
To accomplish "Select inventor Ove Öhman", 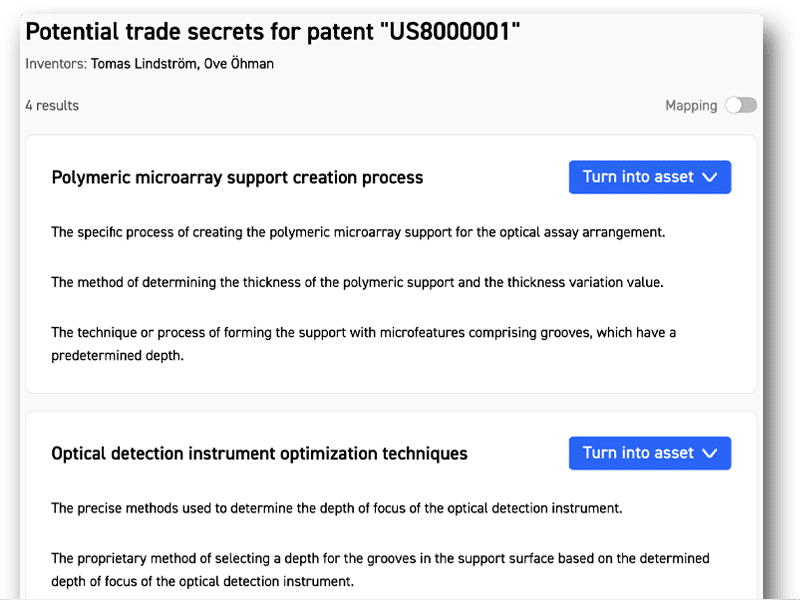I will [x=240, y=64].
